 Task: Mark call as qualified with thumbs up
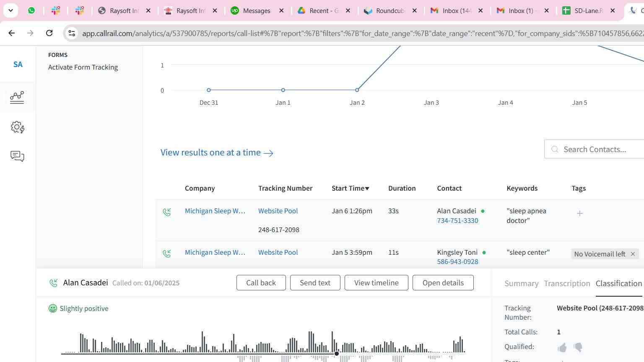[562, 347]
